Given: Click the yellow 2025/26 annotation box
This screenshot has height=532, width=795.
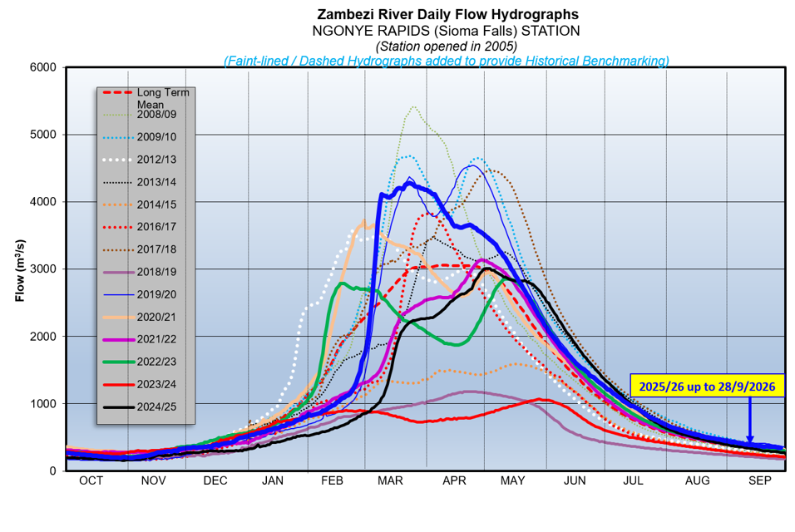Looking at the screenshot, I should click(x=708, y=387).
